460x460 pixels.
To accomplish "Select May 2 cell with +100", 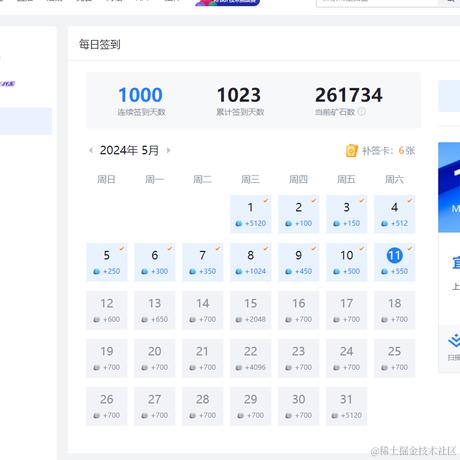I will click(x=299, y=214).
